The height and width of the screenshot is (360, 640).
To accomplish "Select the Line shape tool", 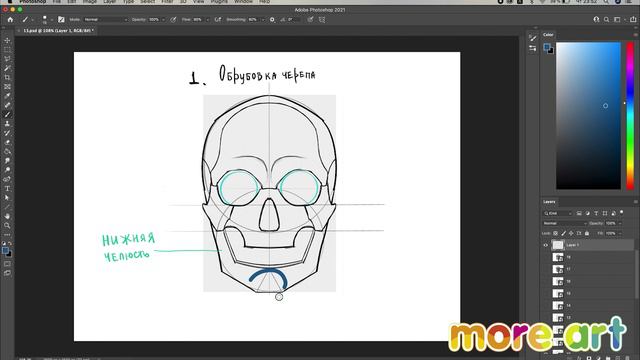I will click(7, 207).
